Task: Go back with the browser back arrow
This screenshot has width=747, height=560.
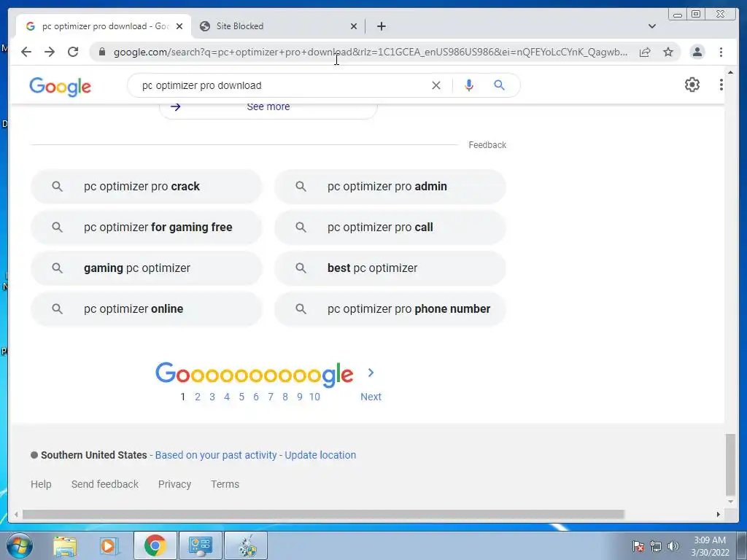Action: tap(26, 52)
